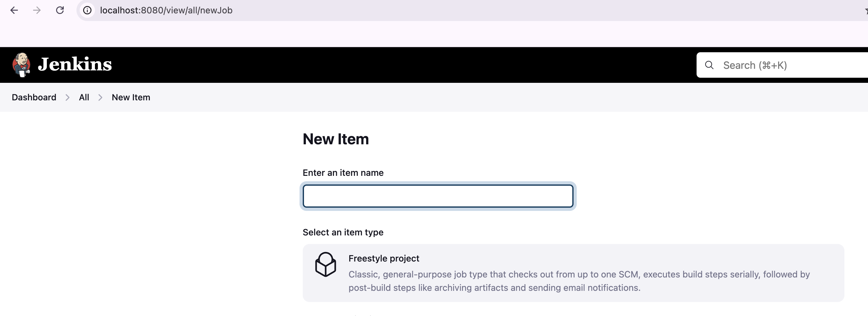Click the Jenkins butler mascot logo
Image resolution: width=868 pixels, height=316 pixels.
pyautogui.click(x=22, y=65)
